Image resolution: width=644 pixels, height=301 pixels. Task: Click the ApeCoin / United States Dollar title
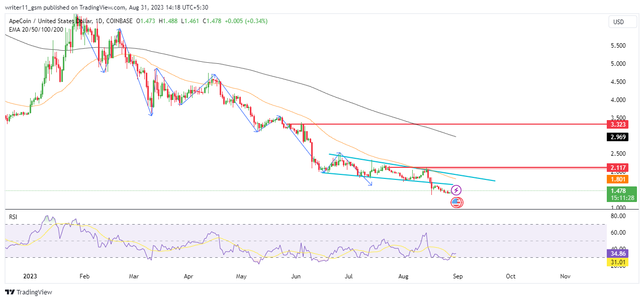pos(50,21)
